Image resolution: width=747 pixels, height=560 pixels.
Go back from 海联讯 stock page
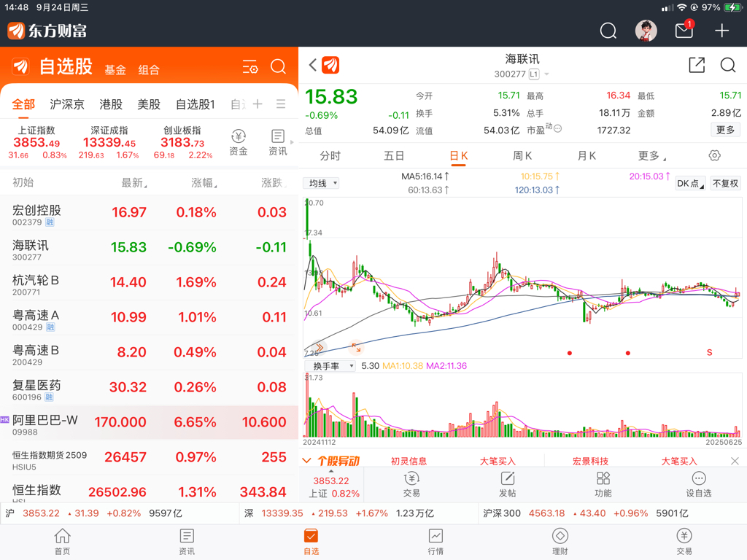pos(312,65)
